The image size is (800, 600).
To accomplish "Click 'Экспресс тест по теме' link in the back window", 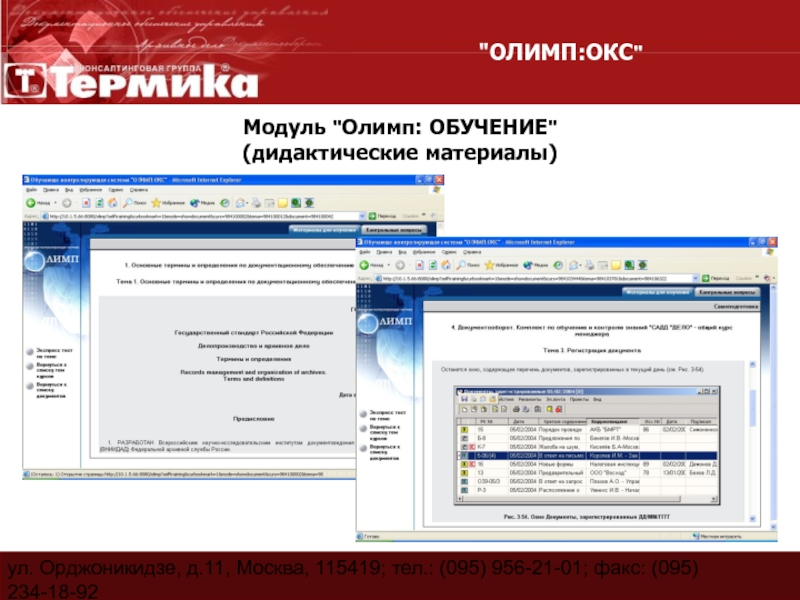I will (x=53, y=353).
